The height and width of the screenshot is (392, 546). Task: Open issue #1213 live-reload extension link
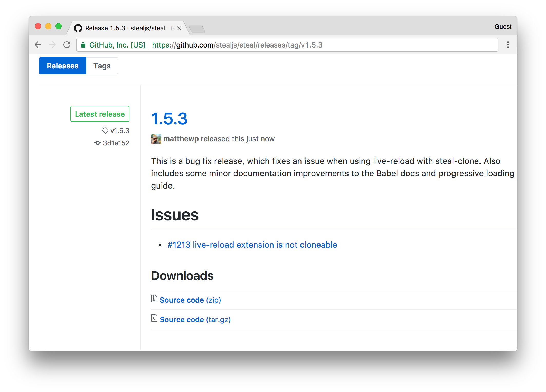point(252,245)
